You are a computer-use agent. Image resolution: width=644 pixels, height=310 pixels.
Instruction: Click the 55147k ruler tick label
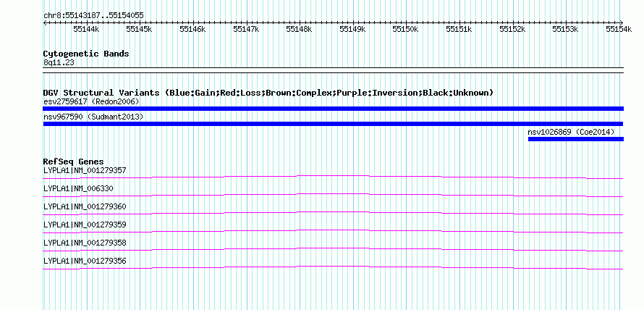pos(246,29)
